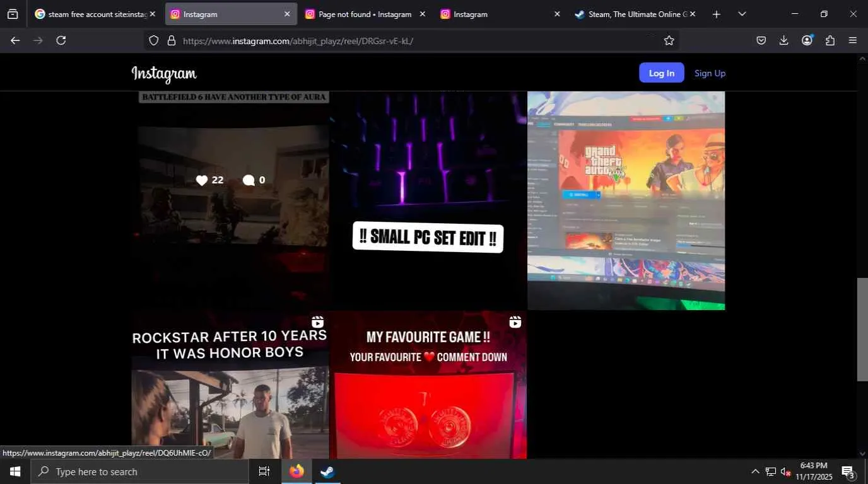This screenshot has width=868, height=484.
Task: Close the steam free account search tab
Action: click(152, 14)
